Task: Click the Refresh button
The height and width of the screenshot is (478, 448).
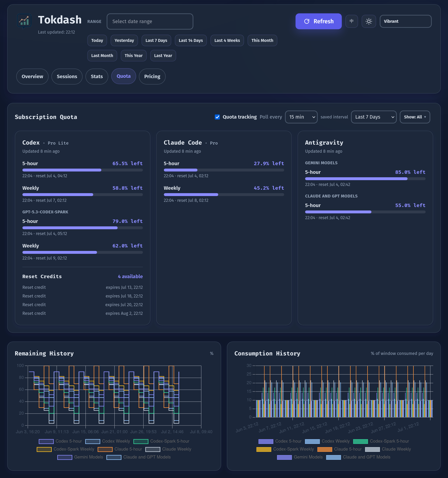Action: click(318, 21)
